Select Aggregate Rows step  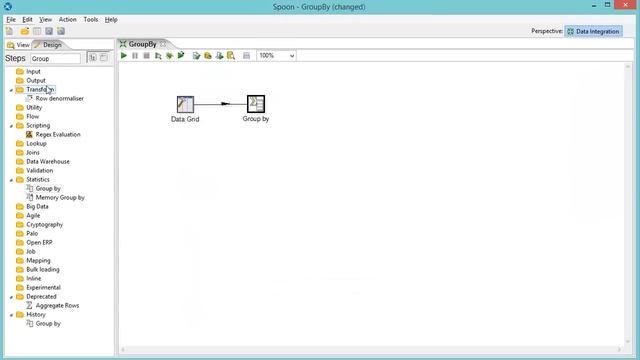pos(57,305)
